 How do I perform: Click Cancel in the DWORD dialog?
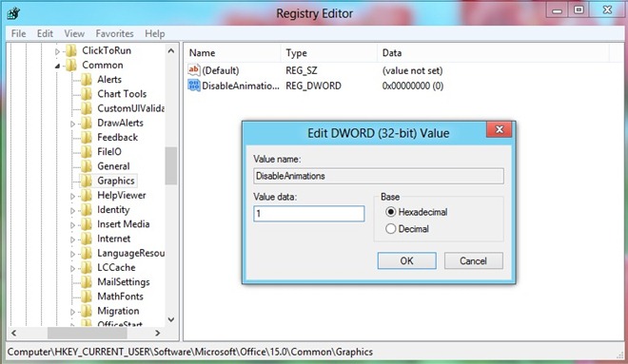click(474, 260)
